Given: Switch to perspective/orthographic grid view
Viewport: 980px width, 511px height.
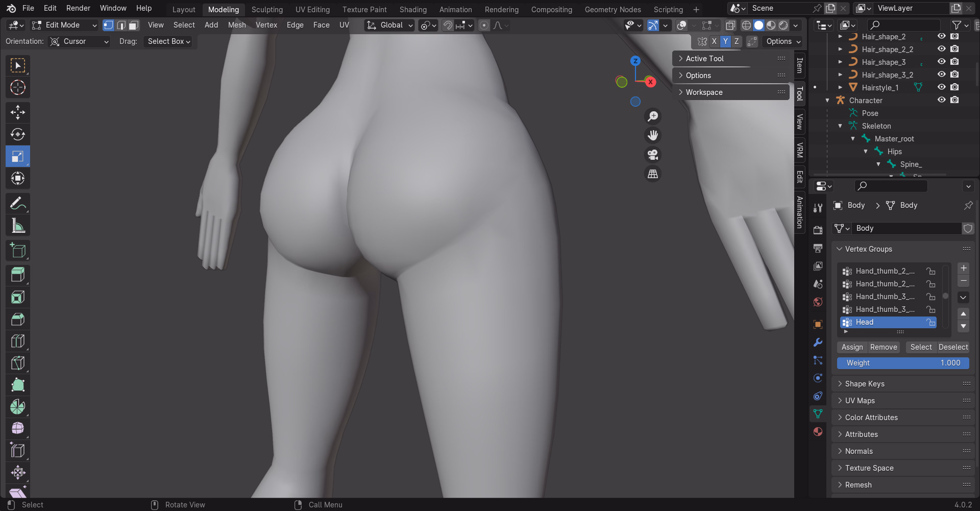Looking at the screenshot, I should [653, 174].
